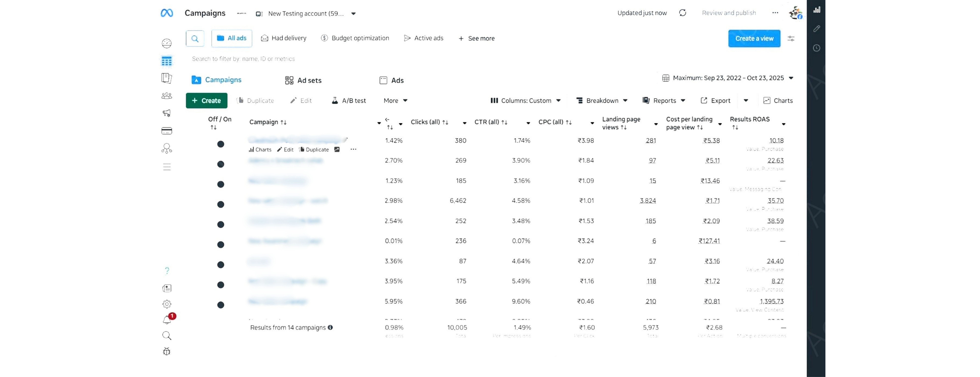Viewport: 980px width, 377px height.
Task: Click the magnifier search icon in sidebar
Action: coord(167,336)
